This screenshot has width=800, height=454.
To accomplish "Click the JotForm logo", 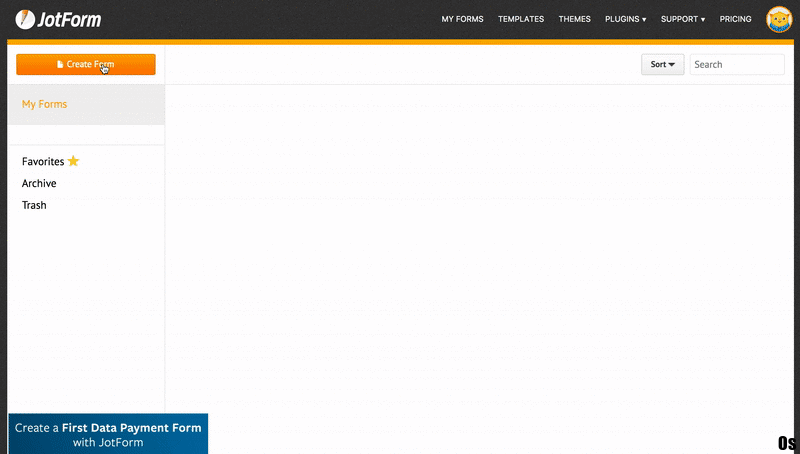I will pos(58,19).
